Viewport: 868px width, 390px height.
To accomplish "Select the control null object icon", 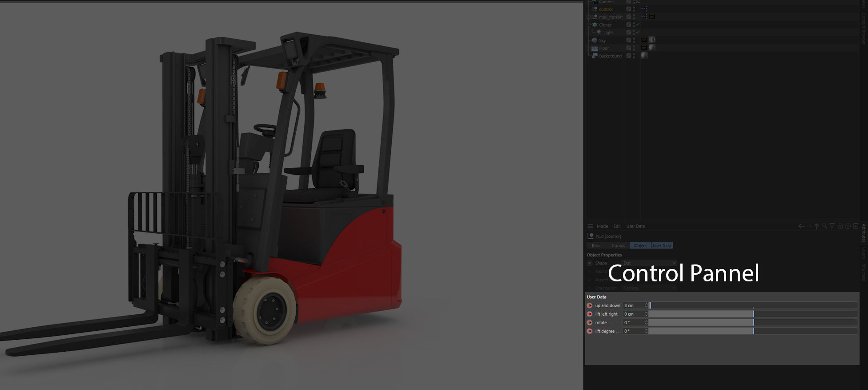I will (595, 9).
